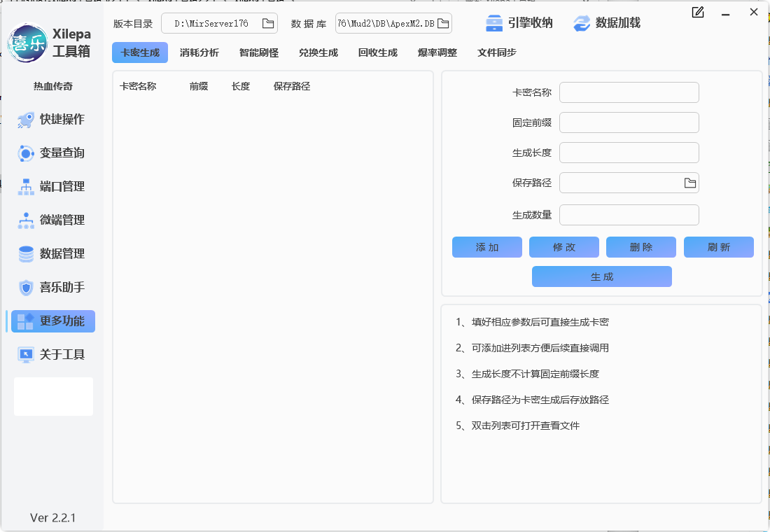Switch to 兑换生成 tab

(x=318, y=52)
